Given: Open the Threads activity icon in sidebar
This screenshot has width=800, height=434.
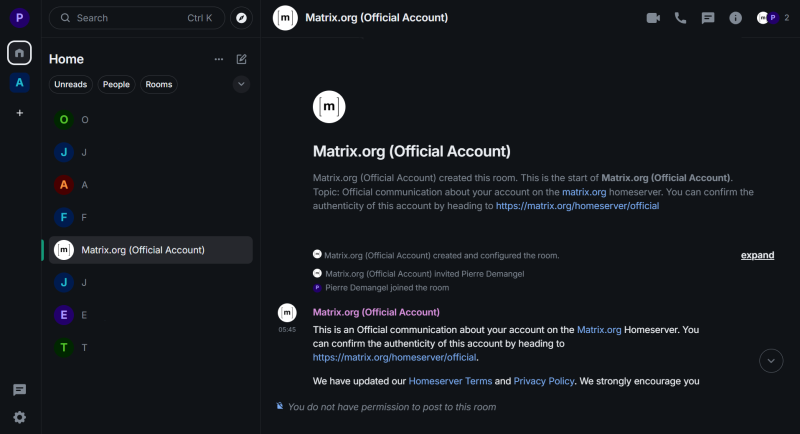Looking at the screenshot, I should (19, 390).
